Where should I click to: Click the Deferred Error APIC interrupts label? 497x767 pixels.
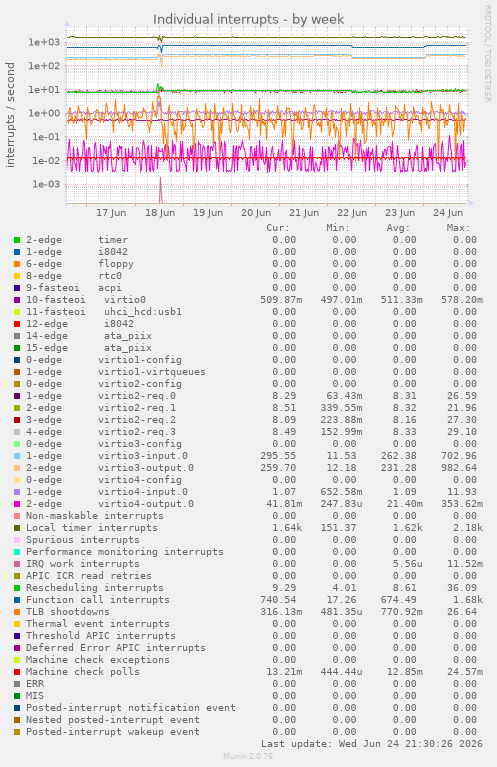click(116, 648)
